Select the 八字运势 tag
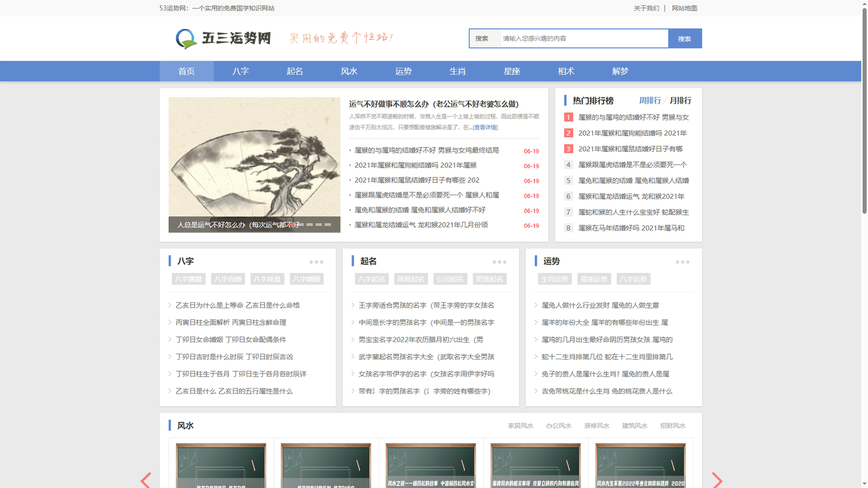This screenshot has width=868, height=488. coord(634,279)
